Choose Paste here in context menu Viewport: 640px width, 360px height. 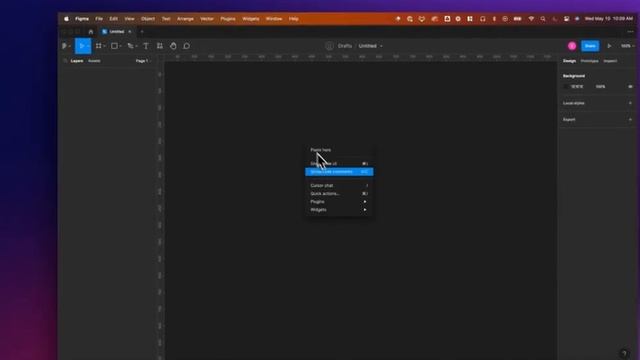tap(339, 150)
